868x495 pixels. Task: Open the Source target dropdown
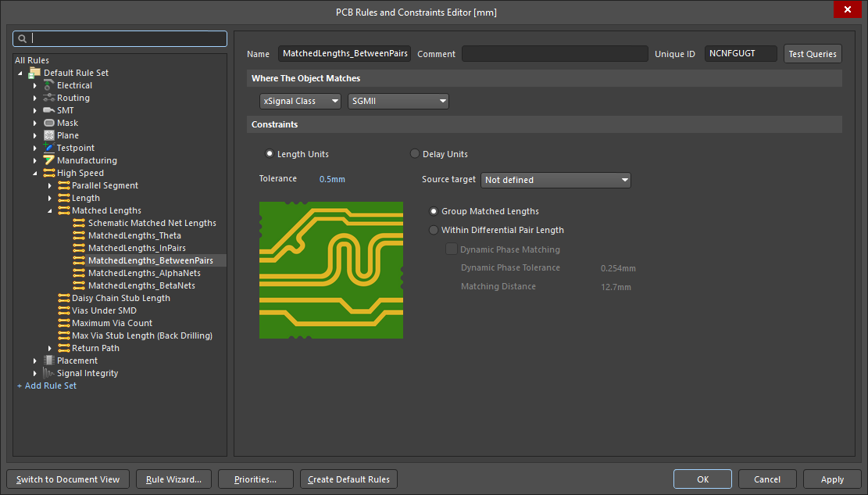(x=555, y=180)
